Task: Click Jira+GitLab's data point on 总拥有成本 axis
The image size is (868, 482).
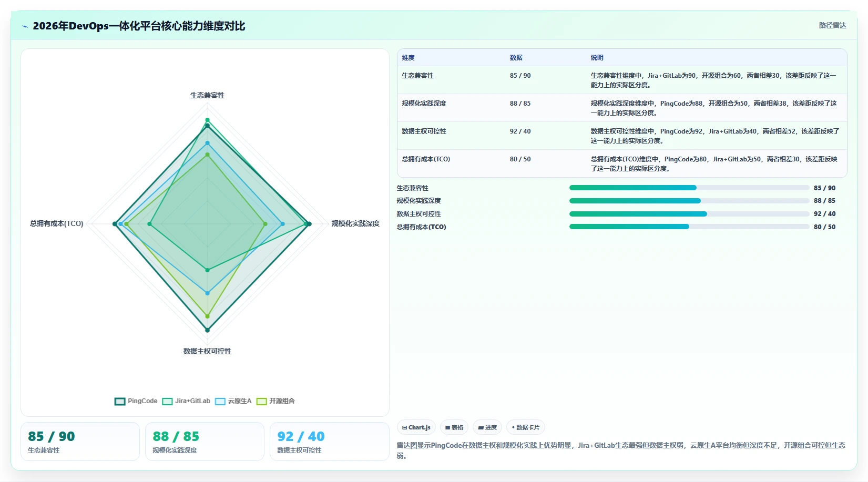Action: [150, 224]
